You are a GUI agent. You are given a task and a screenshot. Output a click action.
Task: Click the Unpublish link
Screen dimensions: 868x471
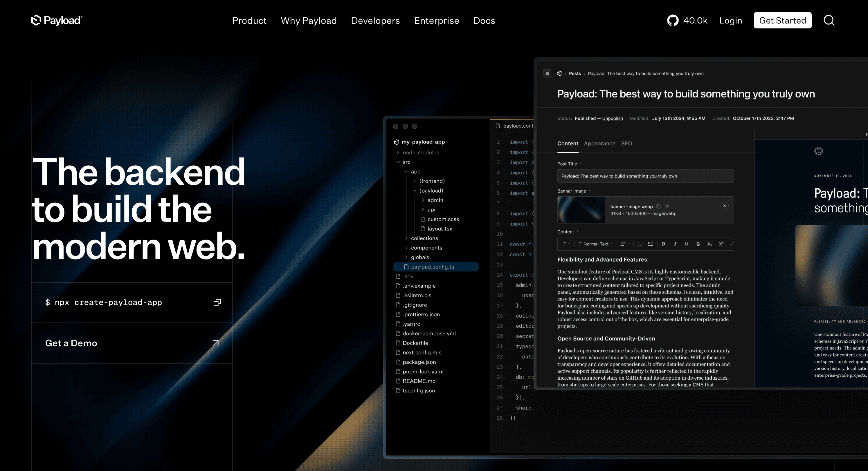pos(612,118)
